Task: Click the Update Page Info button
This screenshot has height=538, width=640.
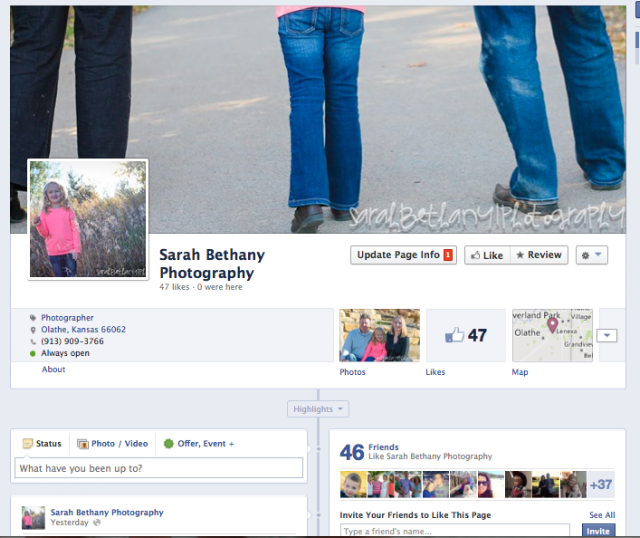Action: 403,255
